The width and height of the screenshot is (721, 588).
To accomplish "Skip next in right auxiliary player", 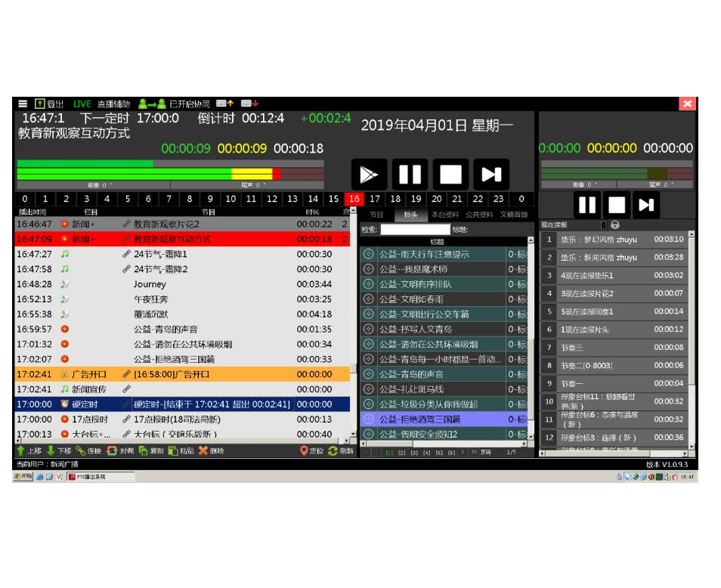I will point(646,205).
